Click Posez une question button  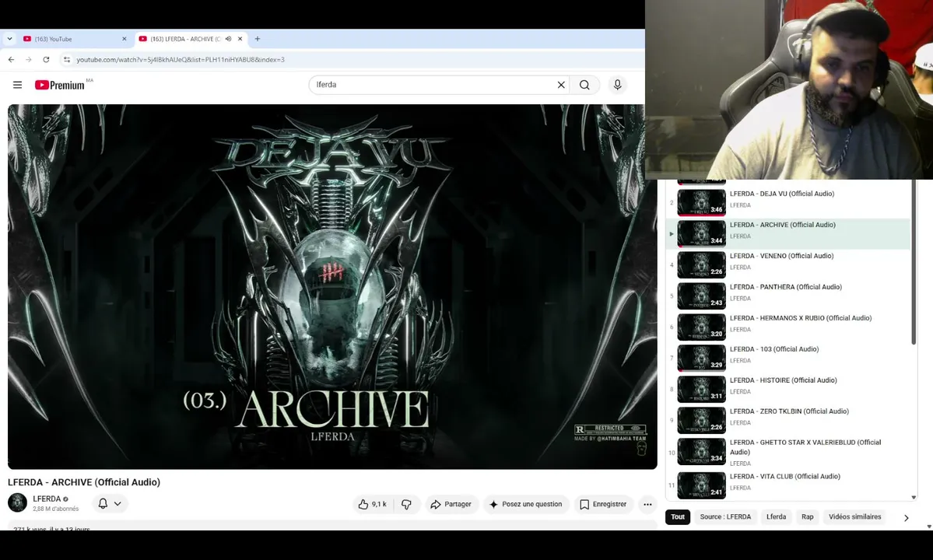[x=526, y=504]
